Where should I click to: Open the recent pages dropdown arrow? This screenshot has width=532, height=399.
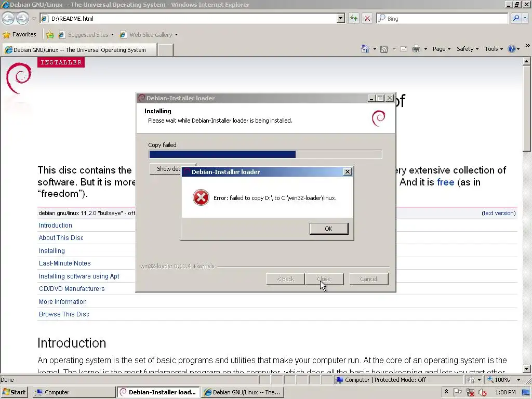click(x=34, y=19)
